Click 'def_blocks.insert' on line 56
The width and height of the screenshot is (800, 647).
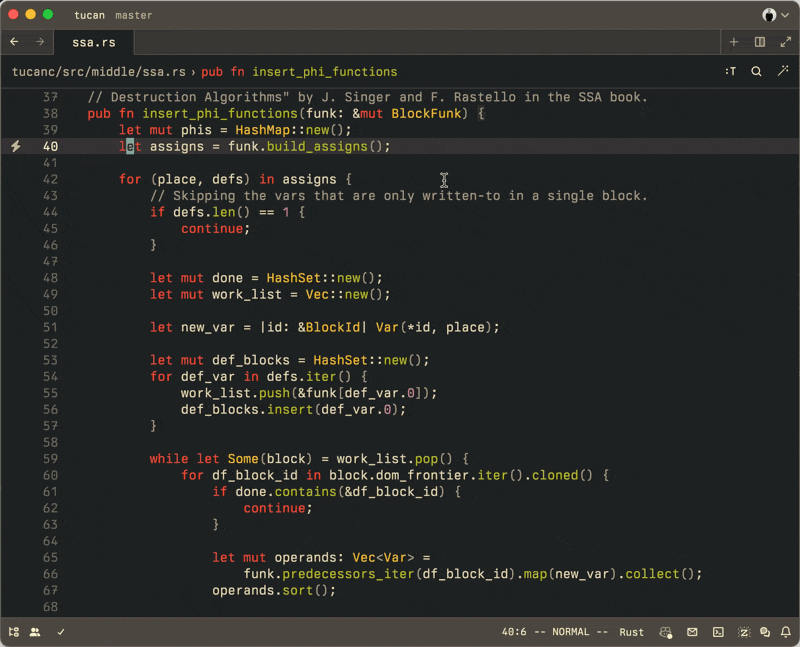(247, 409)
